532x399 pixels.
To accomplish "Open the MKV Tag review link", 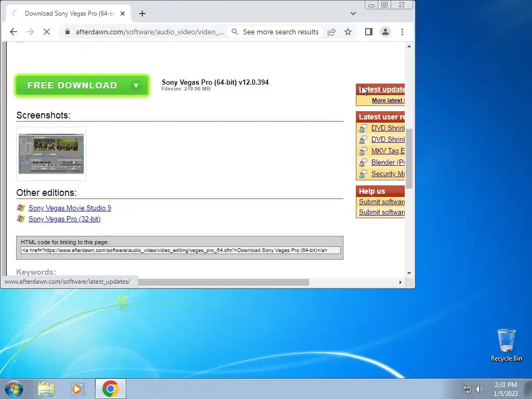I will (388, 151).
